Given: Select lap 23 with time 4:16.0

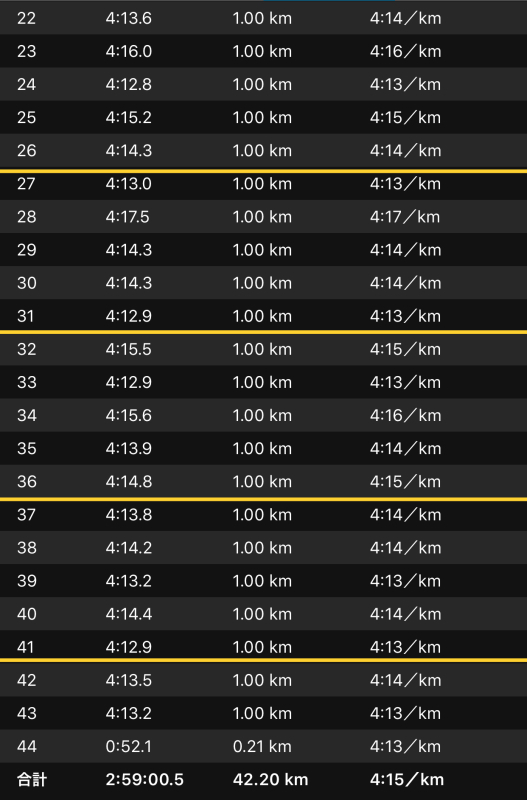Looking at the screenshot, I should (x=263, y=51).
